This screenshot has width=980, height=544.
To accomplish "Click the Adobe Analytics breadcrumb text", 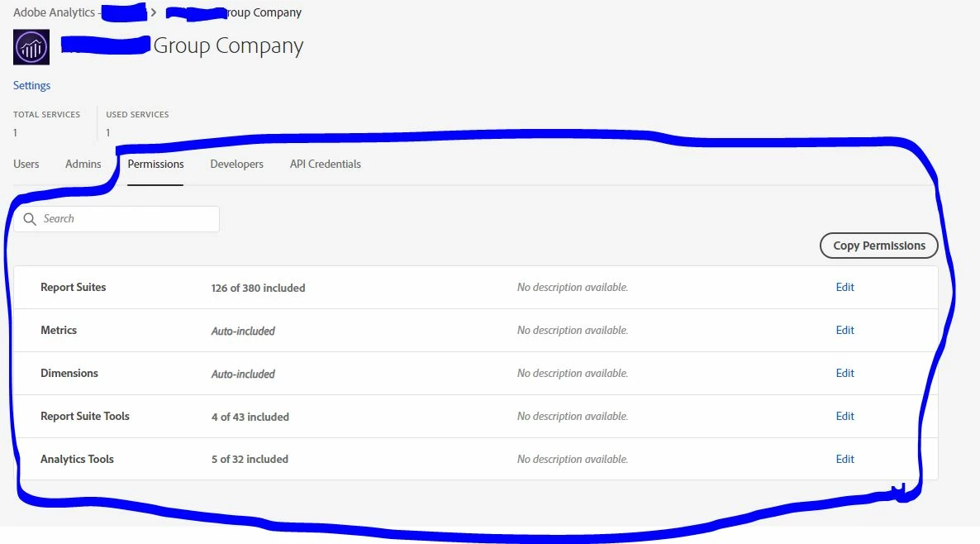I will click(x=55, y=12).
